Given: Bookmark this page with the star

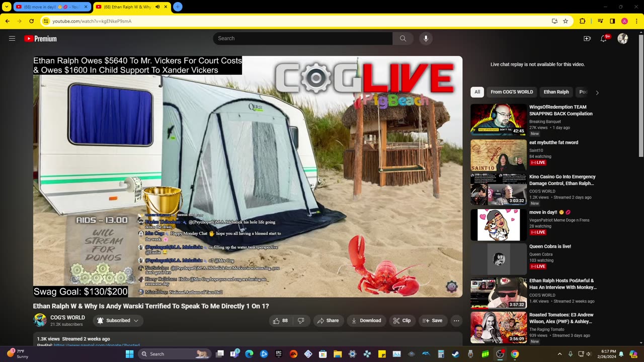Looking at the screenshot, I should (x=566, y=21).
